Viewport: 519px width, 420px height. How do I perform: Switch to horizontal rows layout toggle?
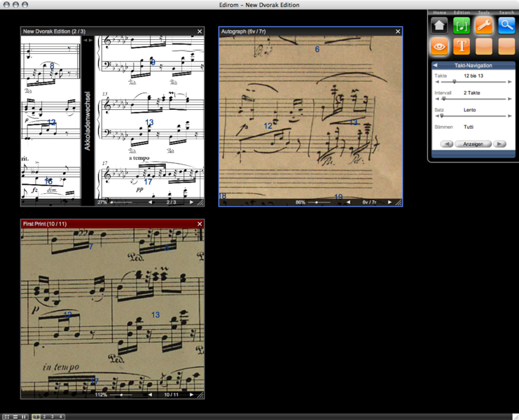pos(15,416)
